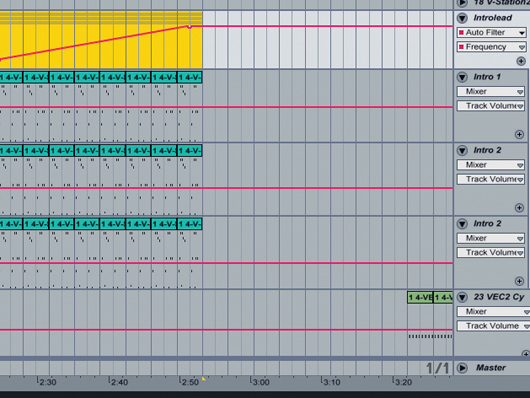Collapse the first Intro 2 track triangle icon
This screenshot has height=398, width=530.
462,150
